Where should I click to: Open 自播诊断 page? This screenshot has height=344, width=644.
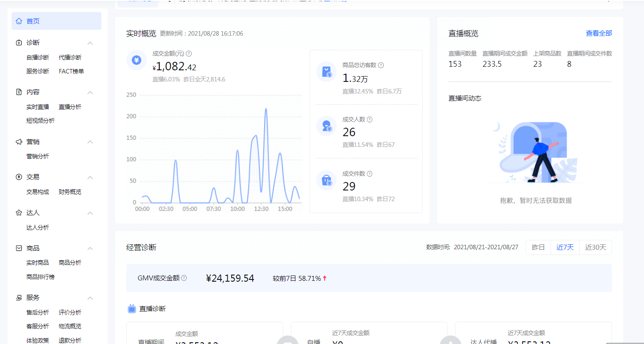(x=38, y=57)
